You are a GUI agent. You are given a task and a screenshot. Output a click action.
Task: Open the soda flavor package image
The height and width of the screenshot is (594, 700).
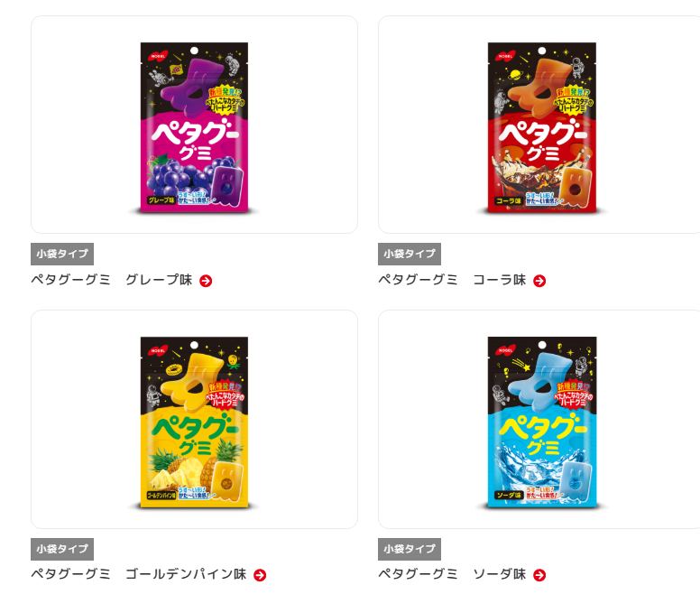pos(542,422)
